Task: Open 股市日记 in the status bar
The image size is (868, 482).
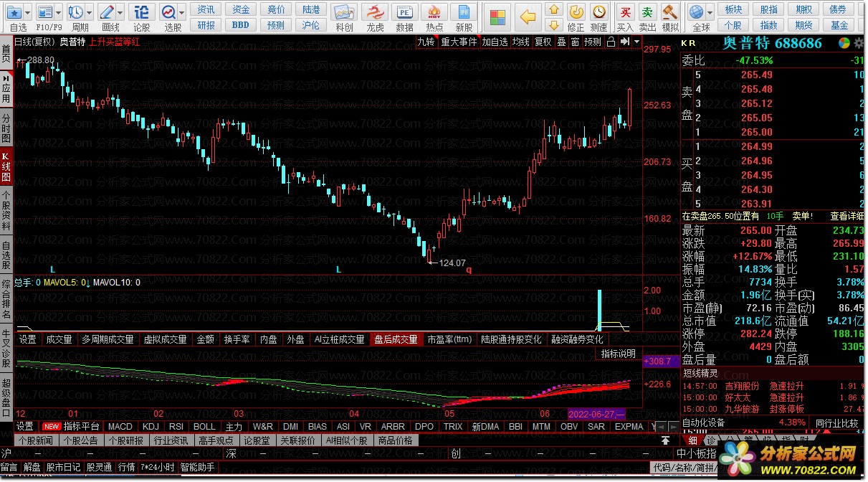Action: [64, 468]
